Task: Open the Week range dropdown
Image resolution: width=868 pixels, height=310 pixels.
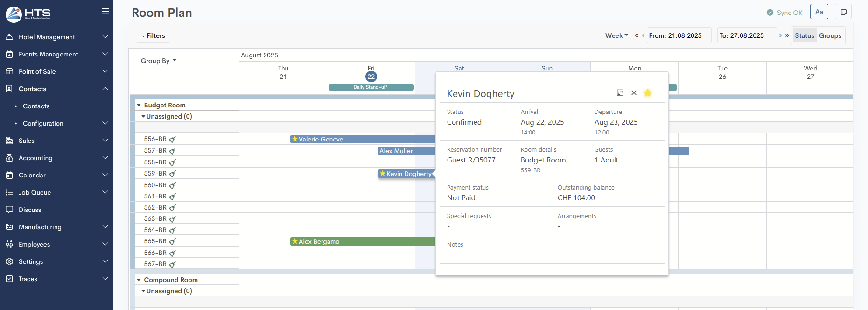Action: coord(616,35)
